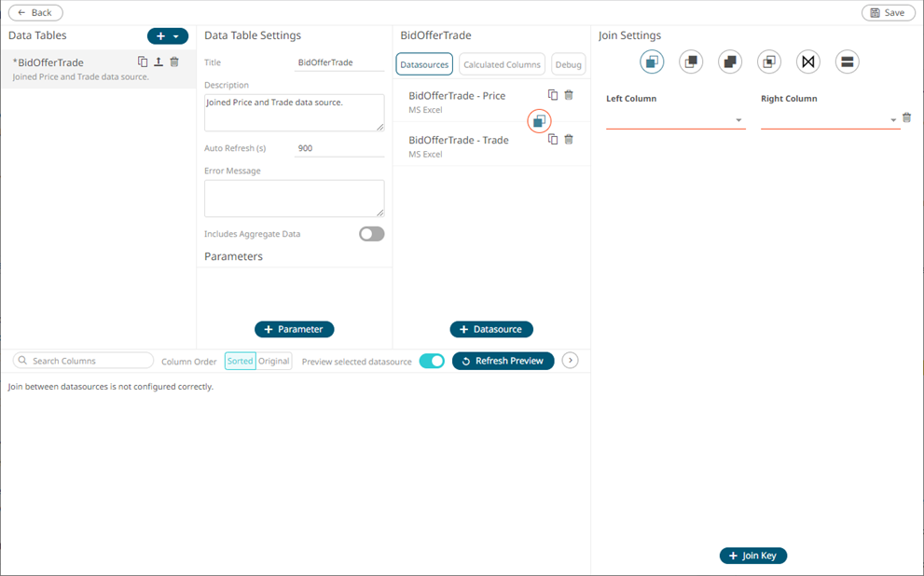Export the BidOfferTrade data table
The height and width of the screenshot is (576, 924).
(159, 62)
